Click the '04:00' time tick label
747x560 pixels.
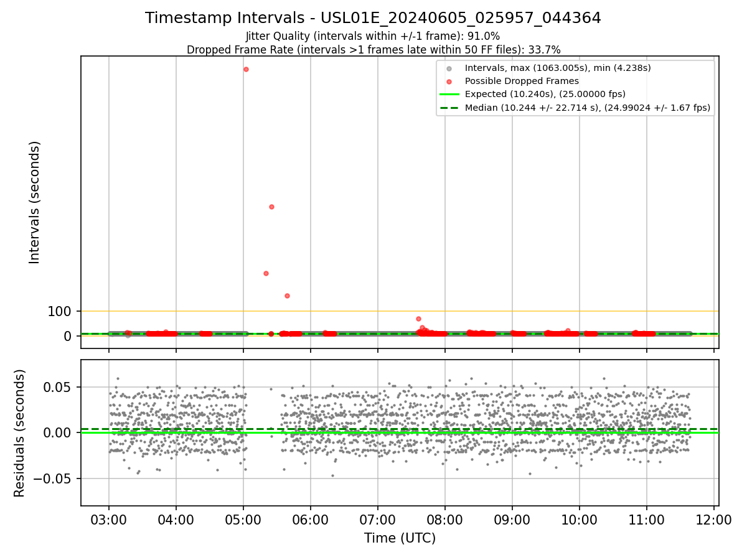coord(176,520)
